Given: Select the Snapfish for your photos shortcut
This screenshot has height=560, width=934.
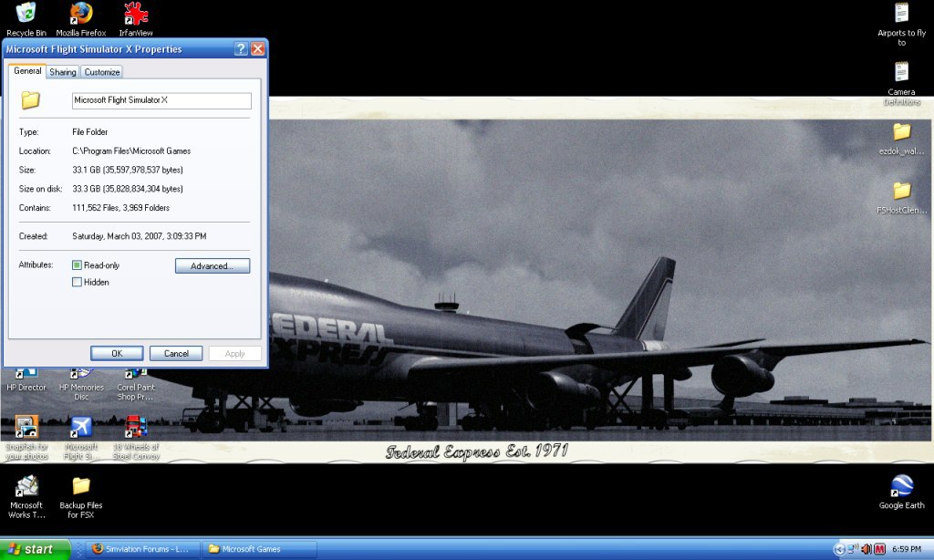Looking at the screenshot, I should pos(26,428).
